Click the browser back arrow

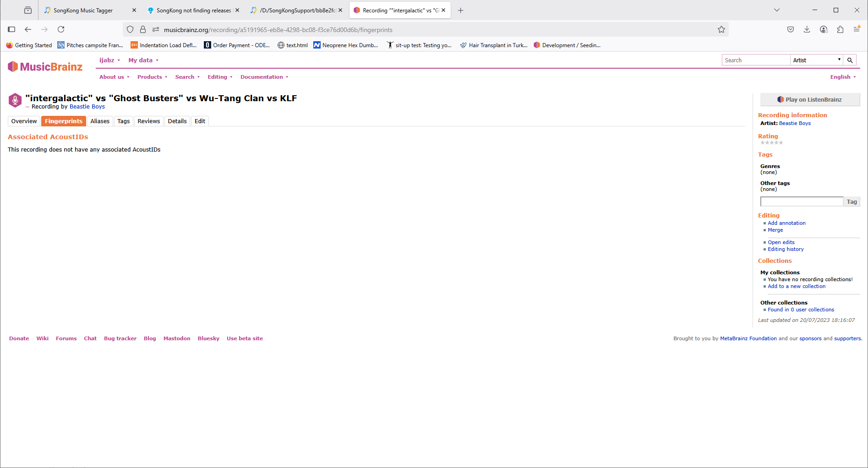tap(28, 29)
